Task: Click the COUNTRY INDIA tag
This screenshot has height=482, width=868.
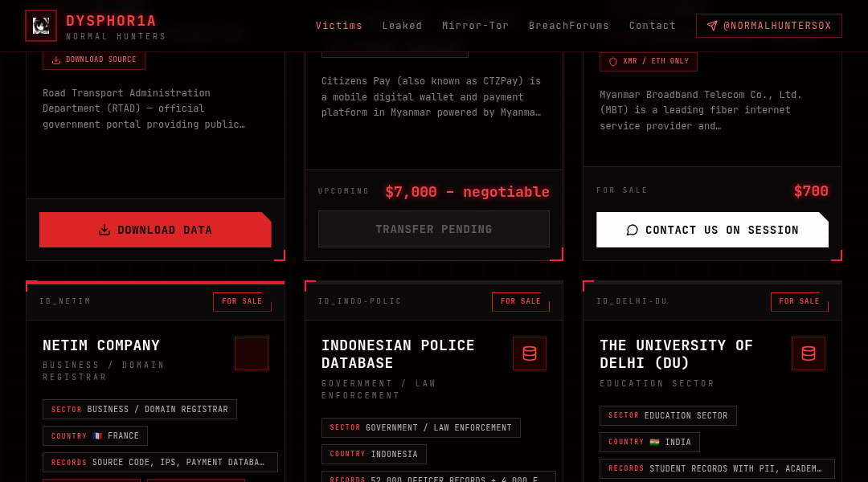Action: 649,442
